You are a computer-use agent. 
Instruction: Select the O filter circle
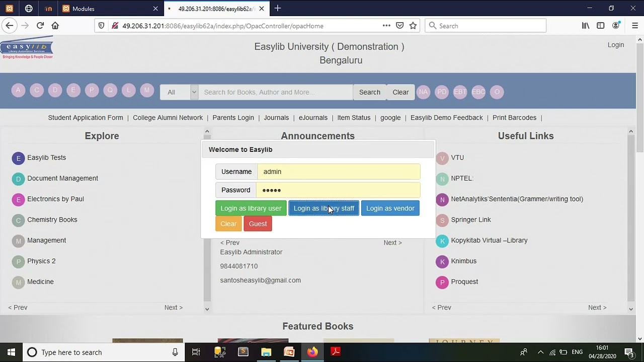click(x=497, y=92)
